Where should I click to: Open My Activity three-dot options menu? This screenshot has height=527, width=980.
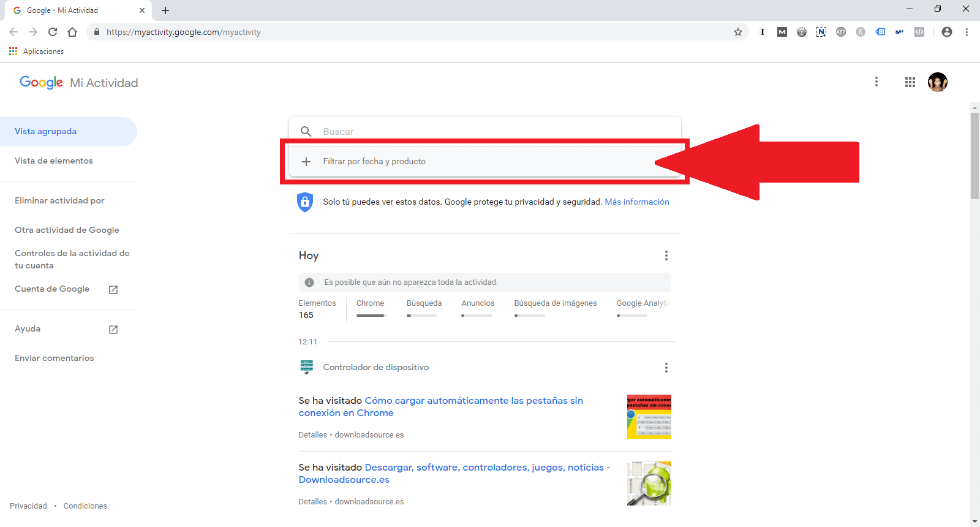click(x=876, y=82)
